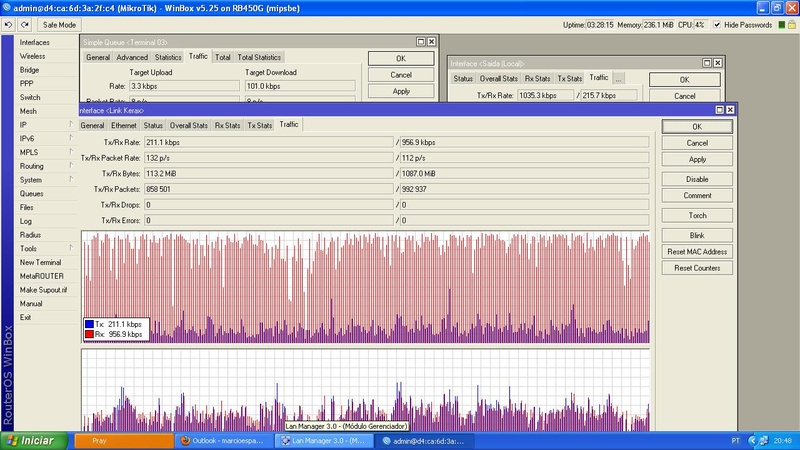The width and height of the screenshot is (800, 450).
Task: Click Cancel in Link Kerao window
Action: tap(697, 143)
